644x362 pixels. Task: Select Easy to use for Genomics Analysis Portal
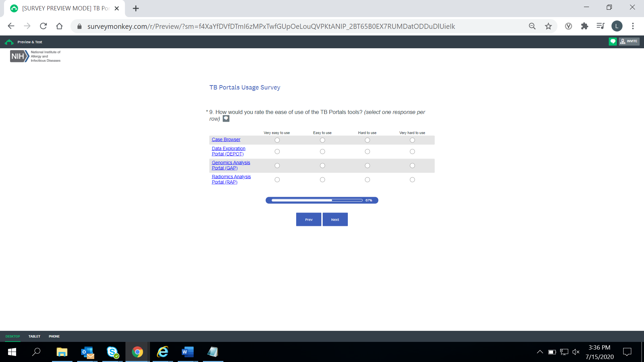(322, 166)
